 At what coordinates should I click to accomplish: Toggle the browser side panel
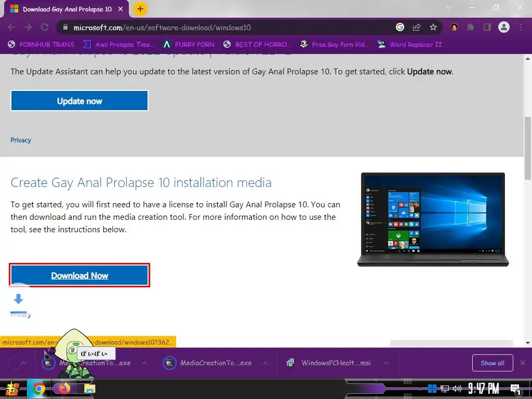tap(487, 28)
